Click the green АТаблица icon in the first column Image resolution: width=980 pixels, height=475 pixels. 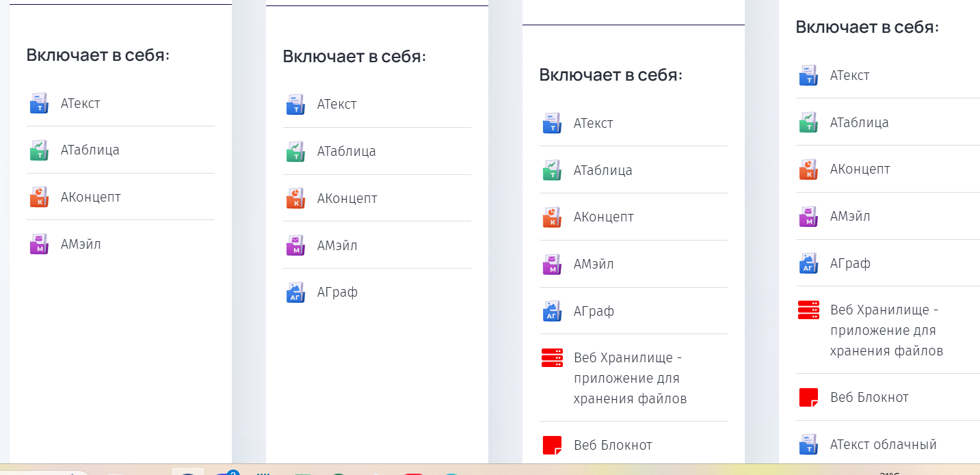pos(39,150)
